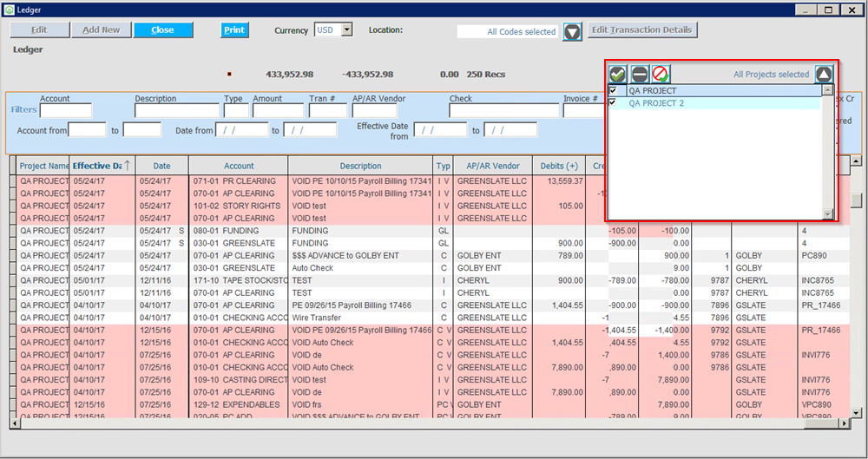Click ledger grid vertical scroll up arrow

pyautogui.click(x=856, y=161)
